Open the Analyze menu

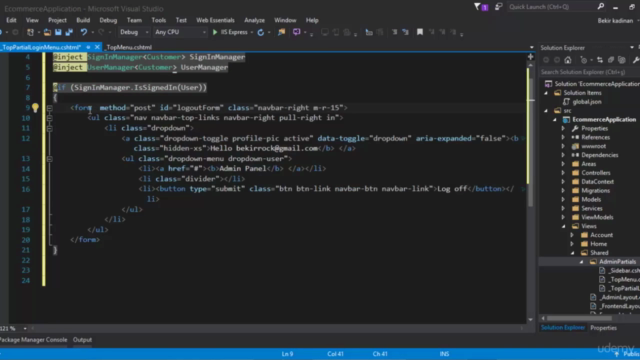254,20
